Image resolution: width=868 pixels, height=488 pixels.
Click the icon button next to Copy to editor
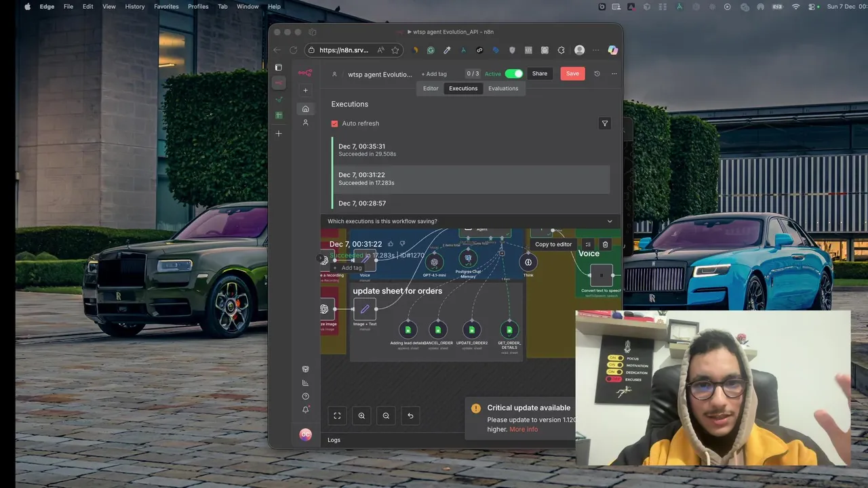(588, 244)
